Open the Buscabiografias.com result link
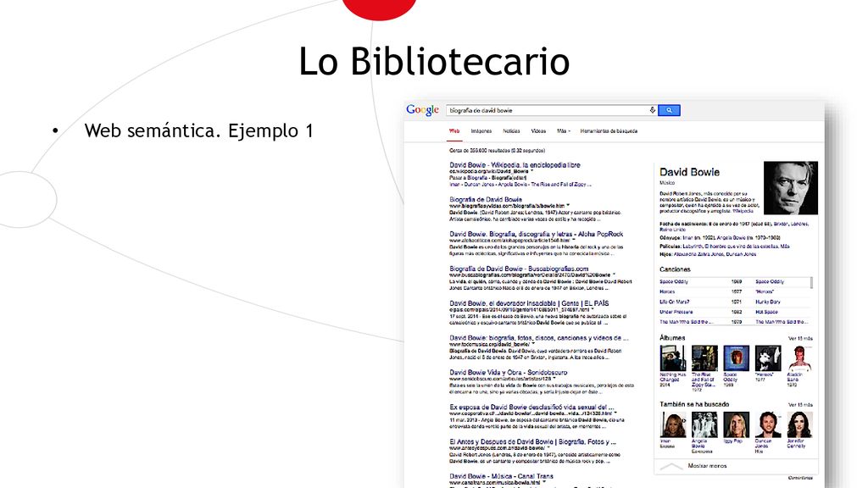Viewport: 868px width, 488px height. coord(519,269)
